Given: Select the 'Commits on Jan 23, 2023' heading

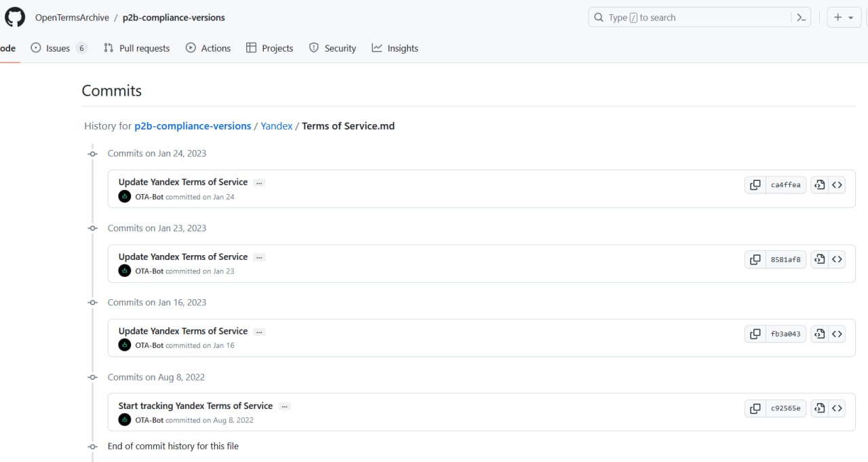Looking at the screenshot, I should click(157, 228).
